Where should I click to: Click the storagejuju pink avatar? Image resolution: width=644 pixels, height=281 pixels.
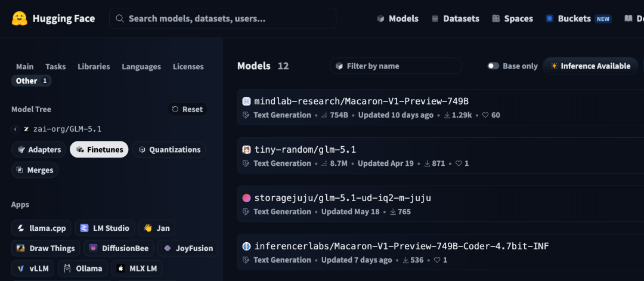(x=246, y=198)
